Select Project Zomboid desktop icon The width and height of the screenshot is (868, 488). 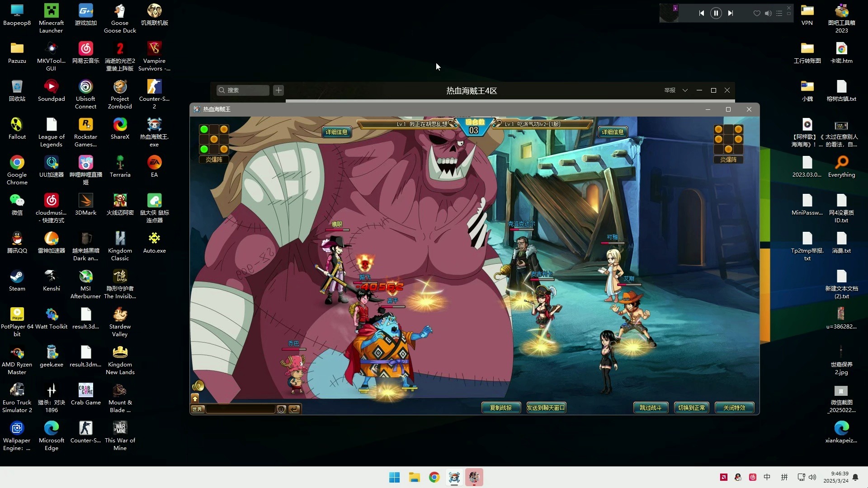coord(120,94)
